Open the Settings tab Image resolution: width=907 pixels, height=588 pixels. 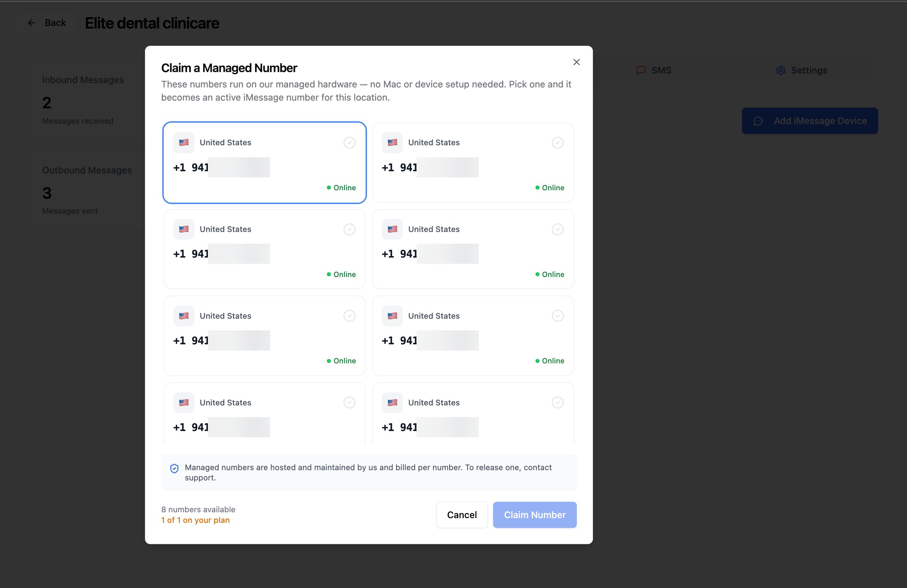[x=802, y=70]
